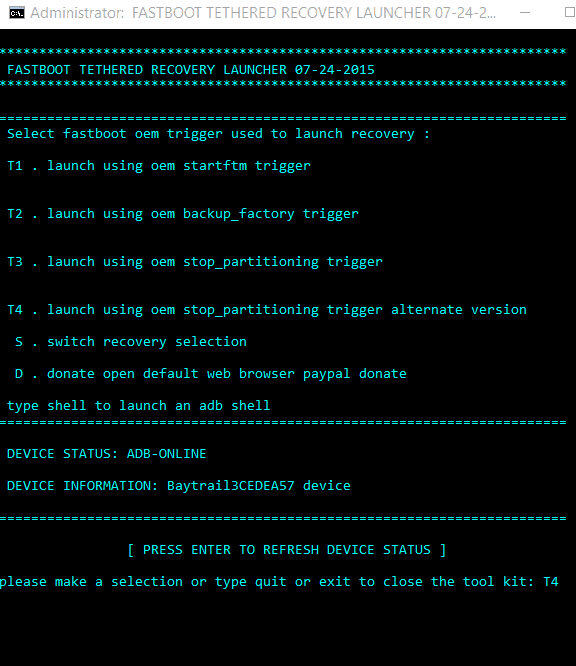This screenshot has height=666, width=576.
Task: Click the 'S . switch recovery selection' line
Action: tap(131, 342)
